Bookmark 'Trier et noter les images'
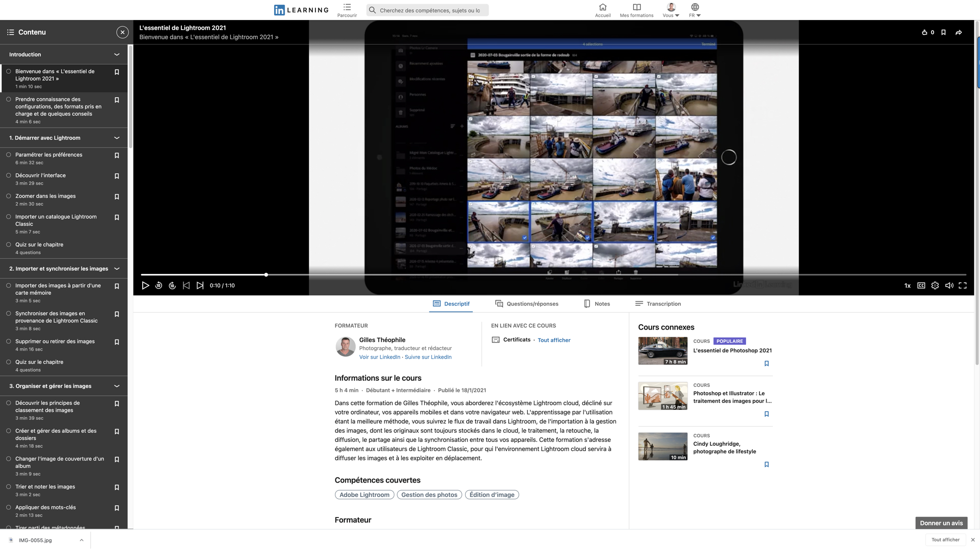This screenshot has height=551, width=980. 117,487
